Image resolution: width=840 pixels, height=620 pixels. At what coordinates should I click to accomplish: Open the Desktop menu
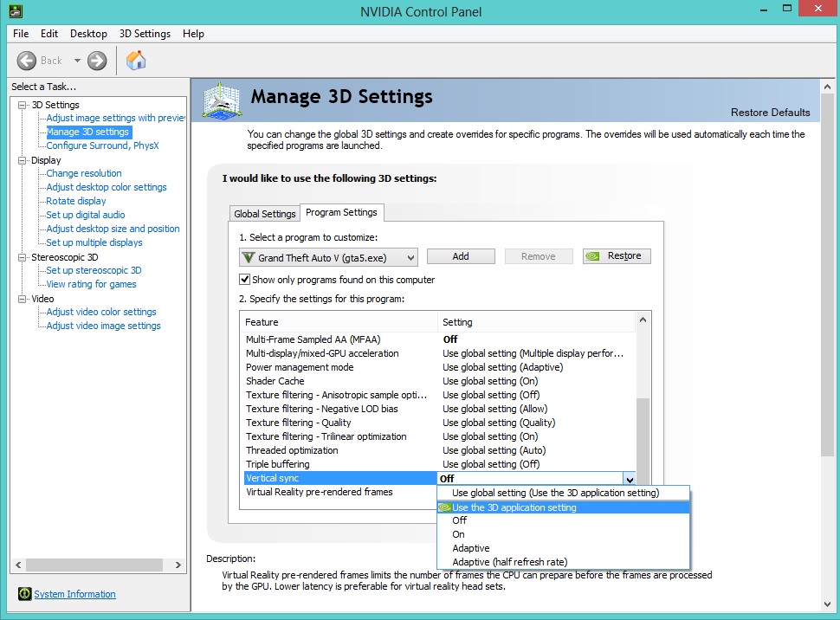pyautogui.click(x=88, y=34)
